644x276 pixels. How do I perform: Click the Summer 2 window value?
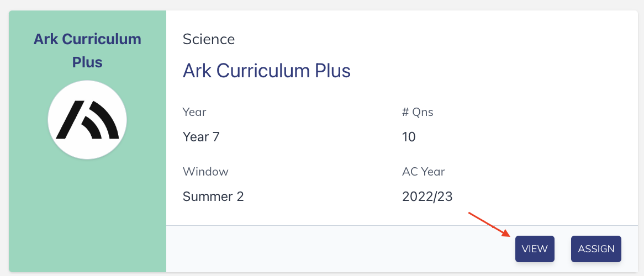click(x=213, y=197)
